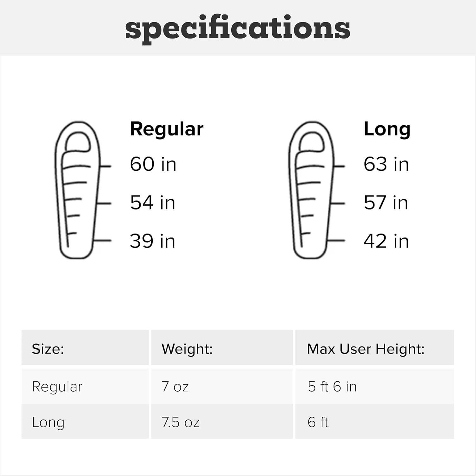Click the Size: column header
476x476 pixels.
click(48, 349)
